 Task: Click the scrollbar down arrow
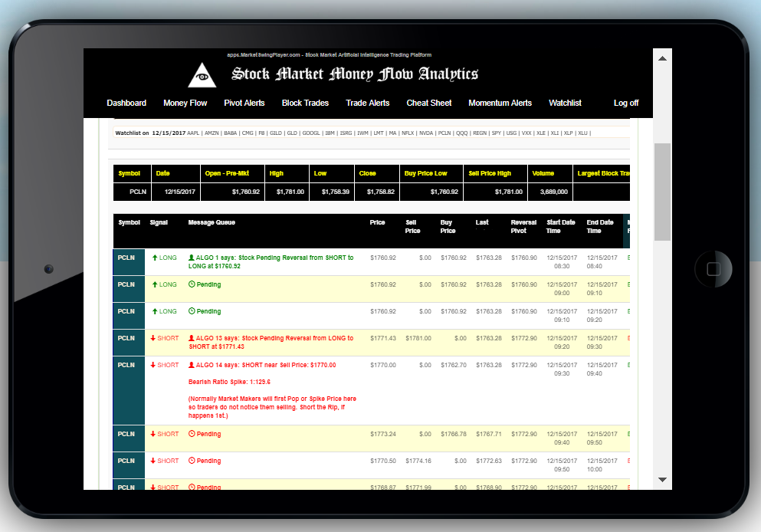661,479
